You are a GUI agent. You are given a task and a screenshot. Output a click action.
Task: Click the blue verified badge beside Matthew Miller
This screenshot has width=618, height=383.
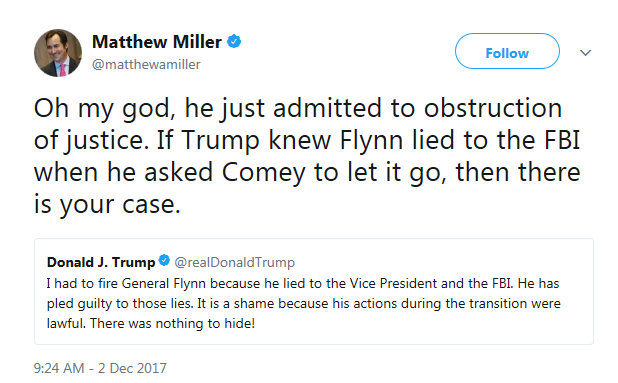click(234, 41)
